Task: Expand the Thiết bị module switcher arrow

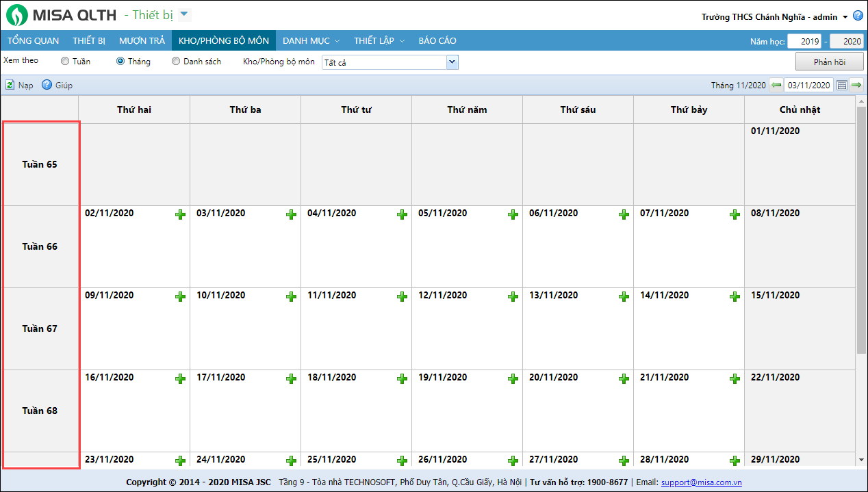Action: 184,14
